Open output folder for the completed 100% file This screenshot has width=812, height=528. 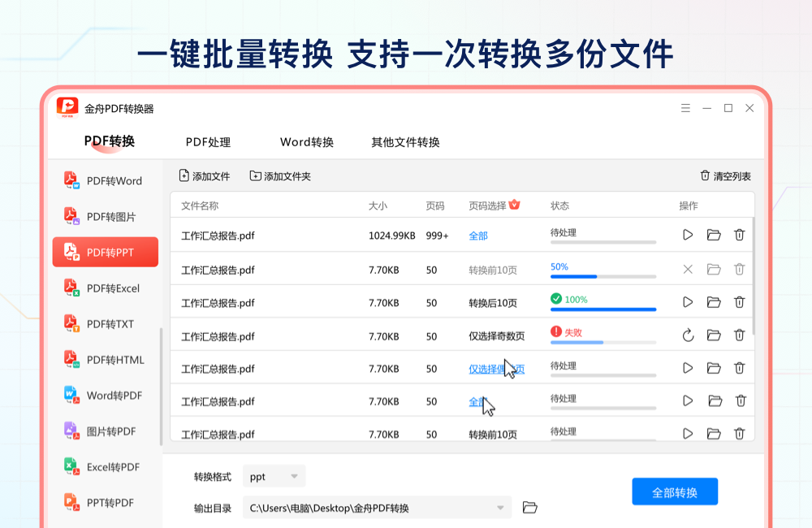[x=713, y=301]
